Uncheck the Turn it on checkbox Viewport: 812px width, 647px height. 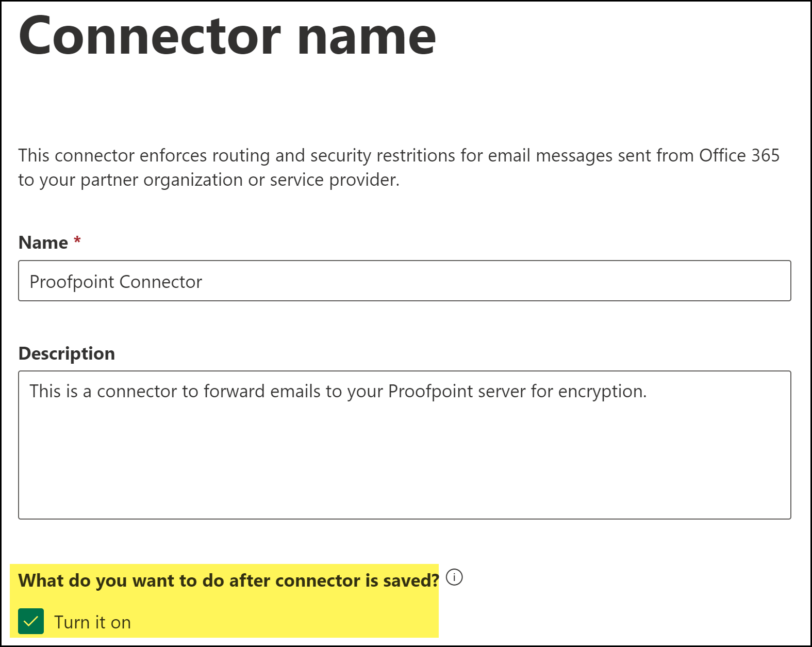(31, 621)
